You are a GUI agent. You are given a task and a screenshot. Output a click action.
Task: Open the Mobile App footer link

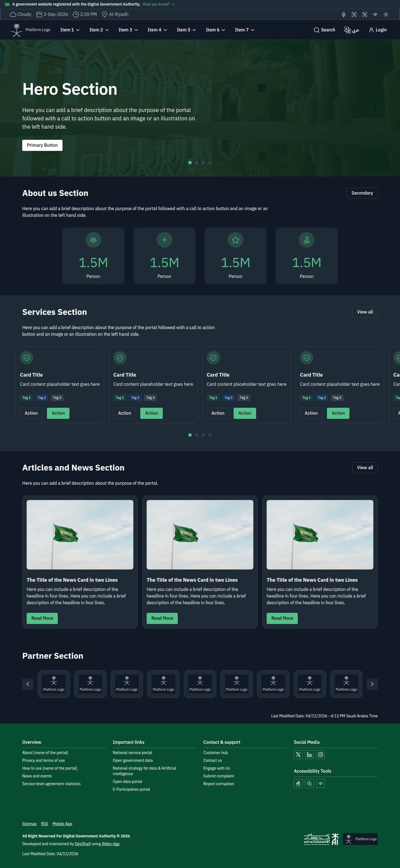(x=62, y=824)
